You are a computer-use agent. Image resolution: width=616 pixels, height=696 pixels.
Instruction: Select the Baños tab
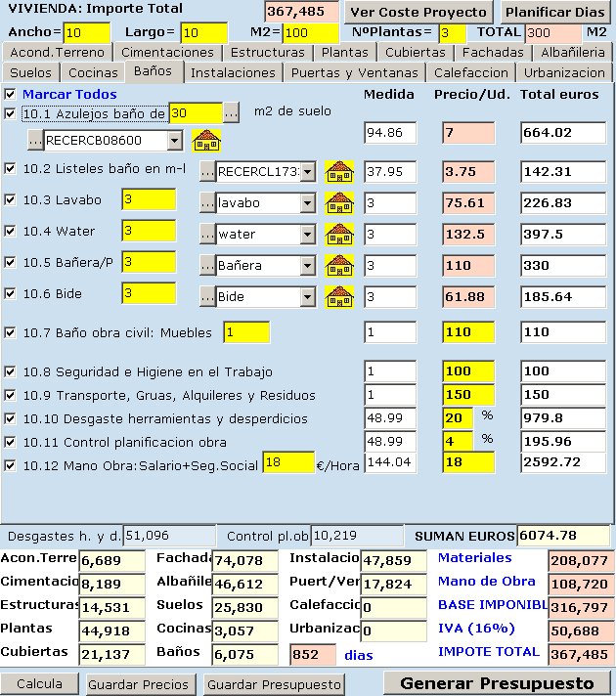click(153, 71)
